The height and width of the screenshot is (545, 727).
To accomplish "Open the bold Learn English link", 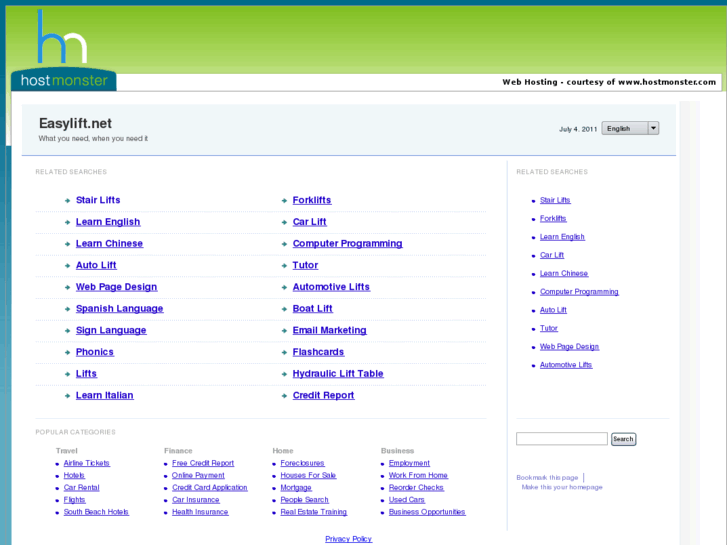I will pyautogui.click(x=108, y=222).
